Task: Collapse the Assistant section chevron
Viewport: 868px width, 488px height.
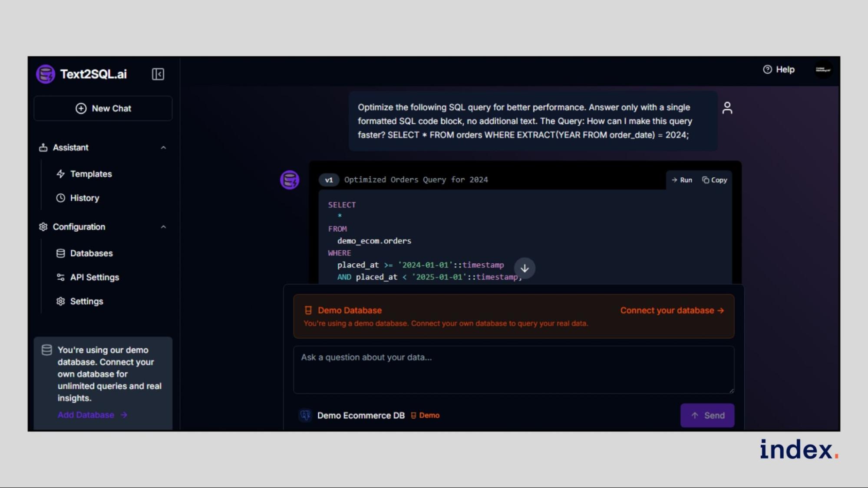Action: point(163,148)
